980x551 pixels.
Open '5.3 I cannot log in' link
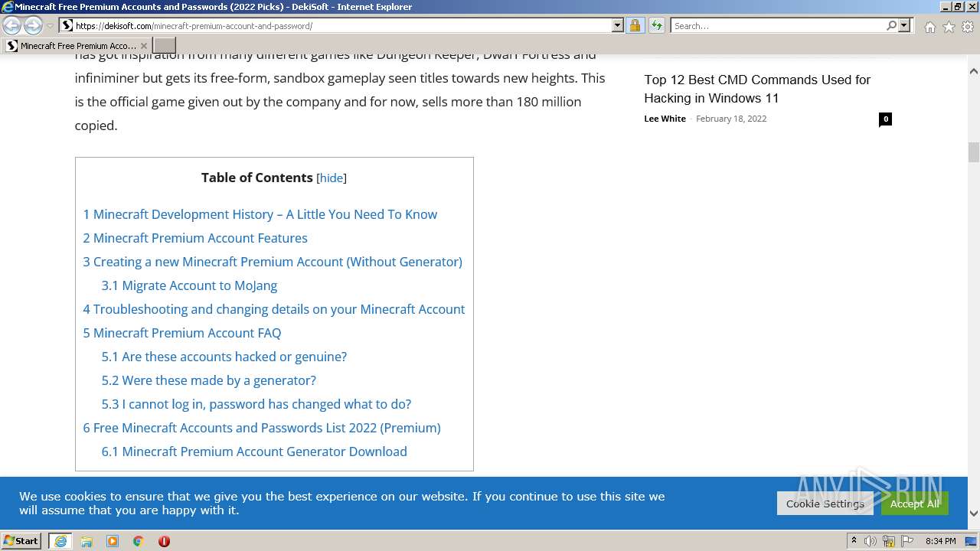[256, 404]
